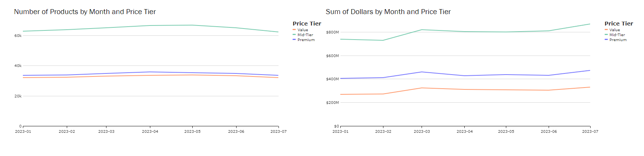Toggle Value legend entry in Sum of Dollars chart
The width and height of the screenshot is (644, 156).
point(615,30)
